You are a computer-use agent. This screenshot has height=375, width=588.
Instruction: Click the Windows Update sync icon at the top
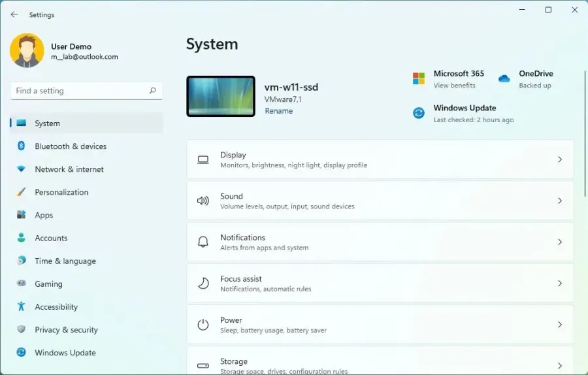419,113
